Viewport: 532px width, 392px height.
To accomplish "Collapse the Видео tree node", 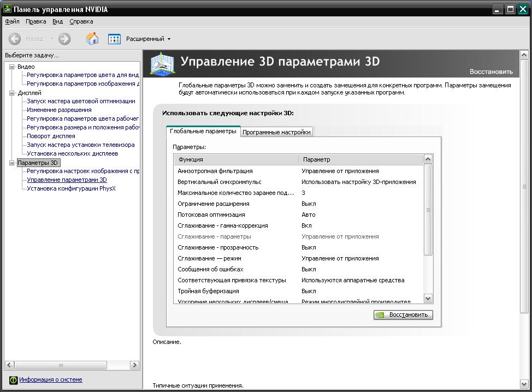I will coord(12,67).
